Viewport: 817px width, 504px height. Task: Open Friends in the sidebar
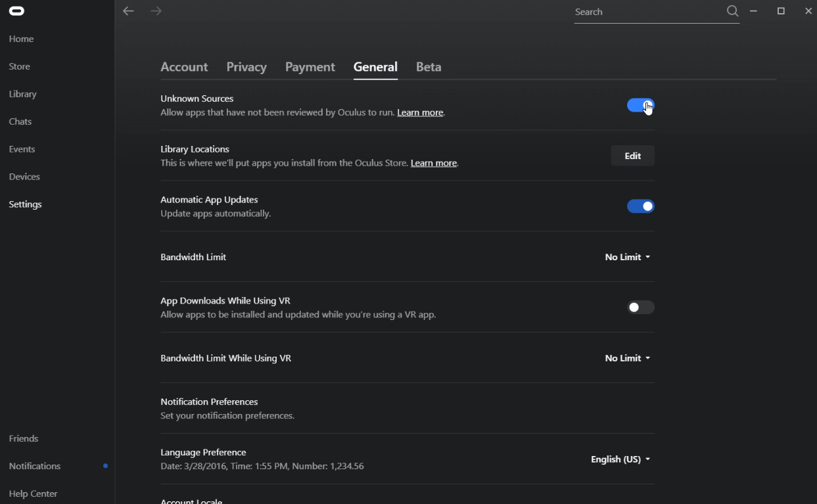click(x=24, y=438)
